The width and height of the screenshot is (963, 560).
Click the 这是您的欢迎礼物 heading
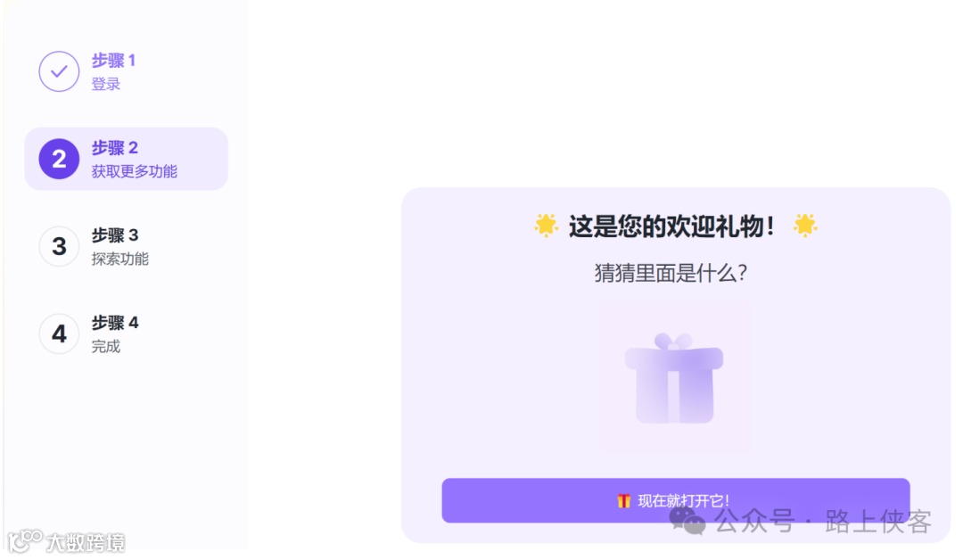click(x=671, y=226)
